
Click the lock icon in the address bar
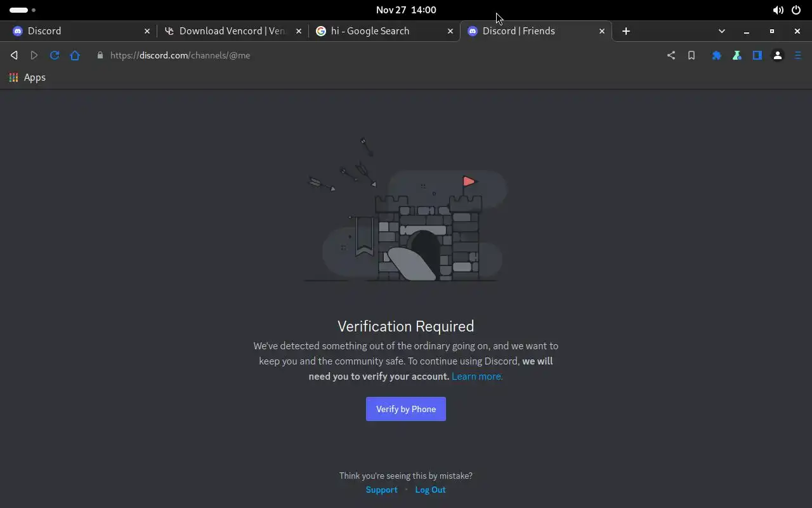pos(100,55)
